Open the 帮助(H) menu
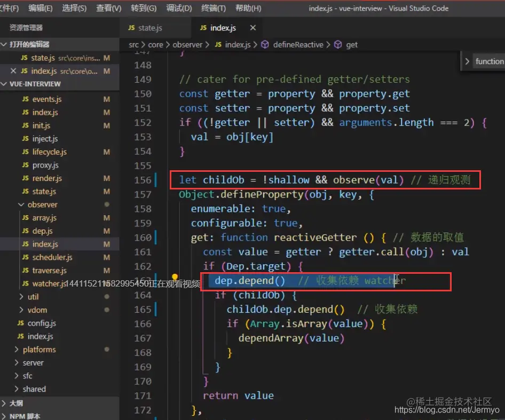Screen dimensions: 505x420 [x=248, y=8]
